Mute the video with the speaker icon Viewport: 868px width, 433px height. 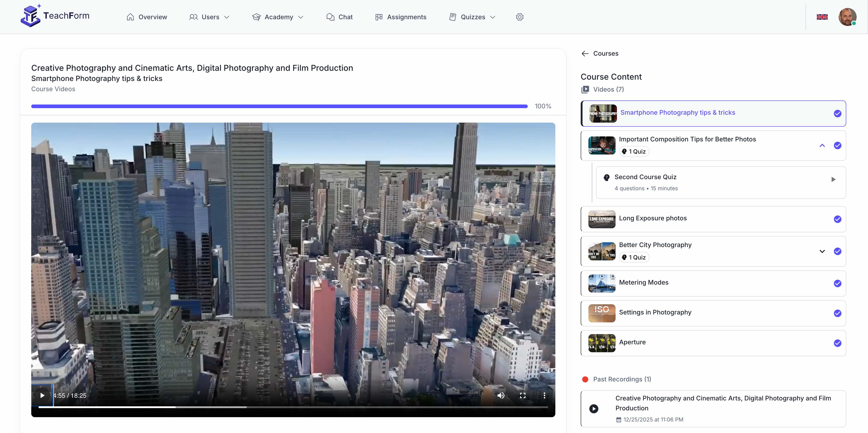(x=501, y=395)
